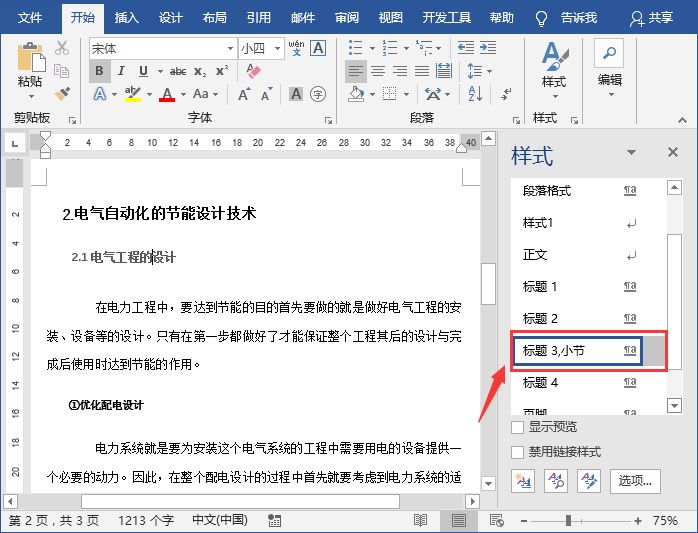Select the Format Painter brush

pyautogui.click(x=62, y=93)
